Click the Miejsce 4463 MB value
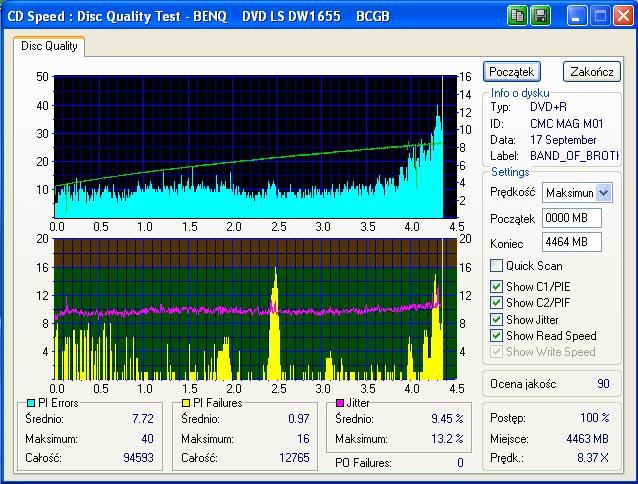 587,438
